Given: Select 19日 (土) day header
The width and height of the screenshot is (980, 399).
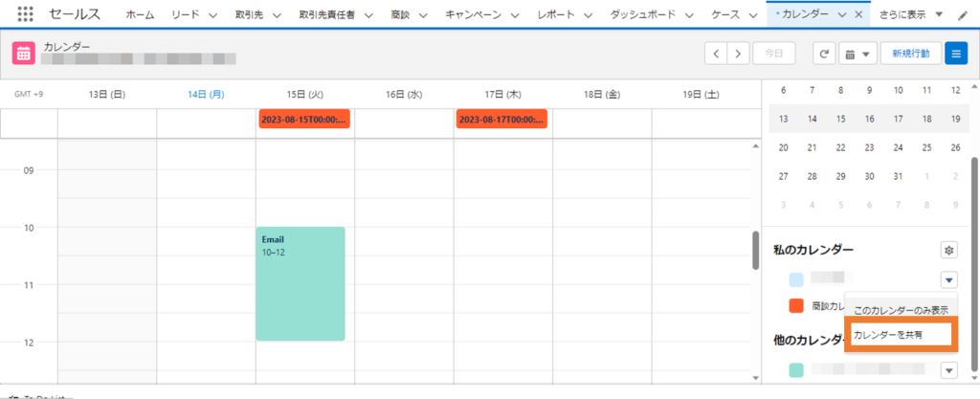Looking at the screenshot, I should (702, 95).
